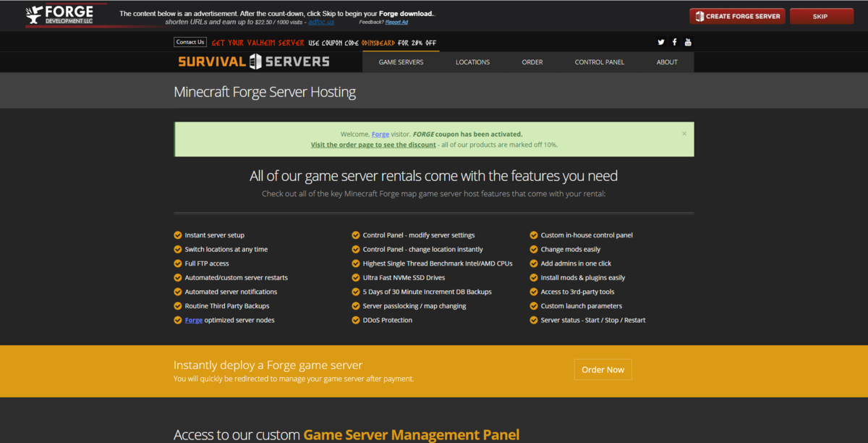
Task: Click 'Install mods & plugins easily' text
Action: [x=583, y=278]
